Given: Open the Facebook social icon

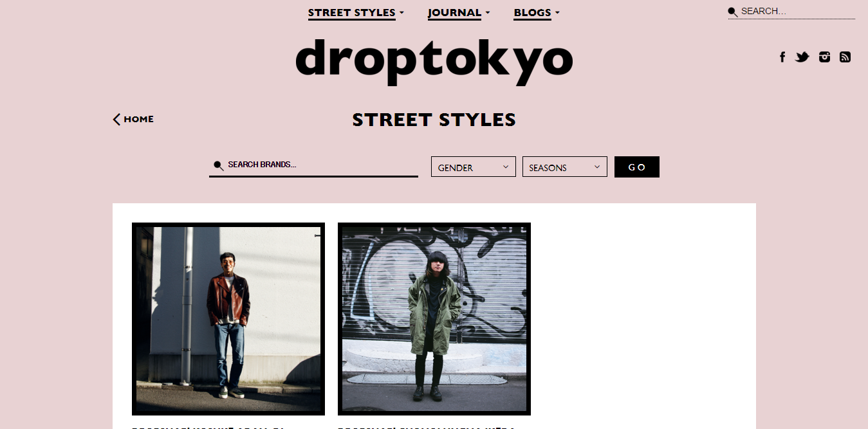Looking at the screenshot, I should click(782, 57).
